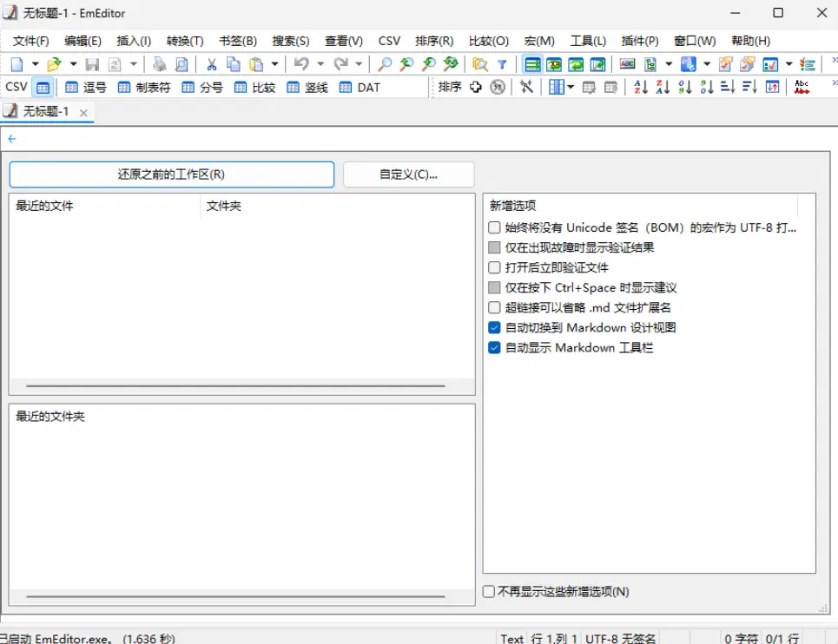Open the 宏(M) menu

tap(539, 41)
